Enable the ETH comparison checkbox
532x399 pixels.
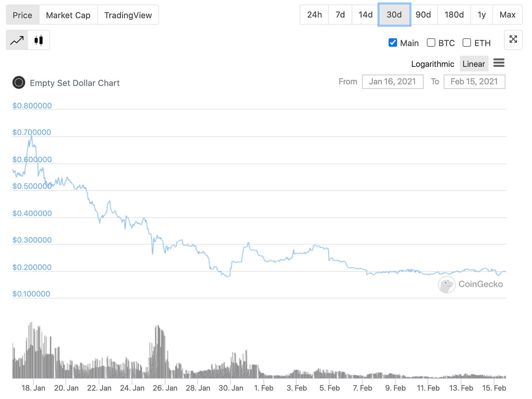[x=467, y=43]
